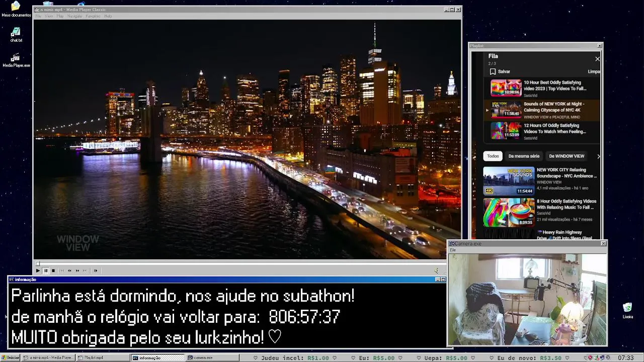The height and width of the screenshot is (362, 644).
Task: Click the Salvar bookmark icon in the queue
Action: click(x=493, y=71)
